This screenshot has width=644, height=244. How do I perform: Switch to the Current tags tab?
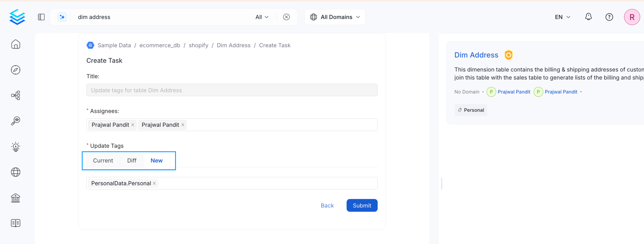click(103, 160)
